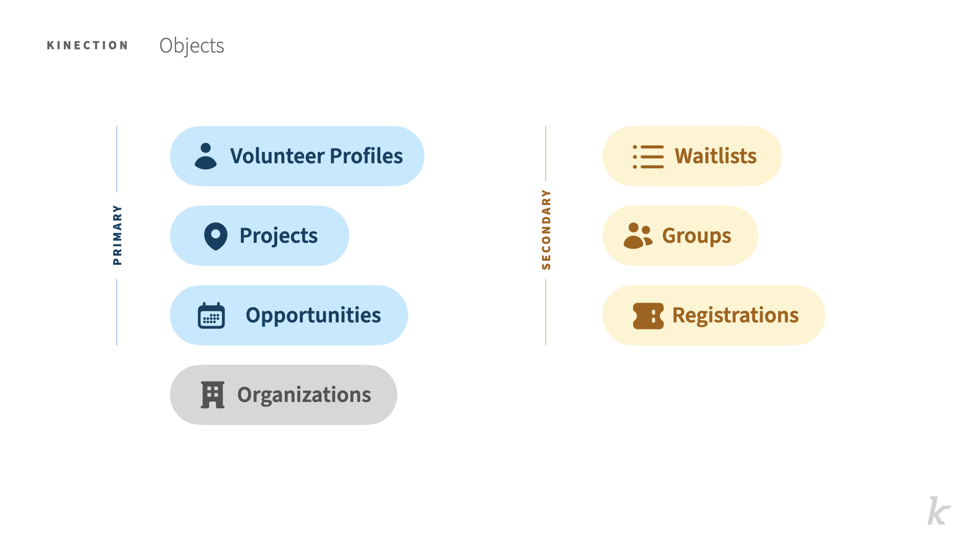
Task: Click the KINECTION brand wordmark
Action: (87, 45)
